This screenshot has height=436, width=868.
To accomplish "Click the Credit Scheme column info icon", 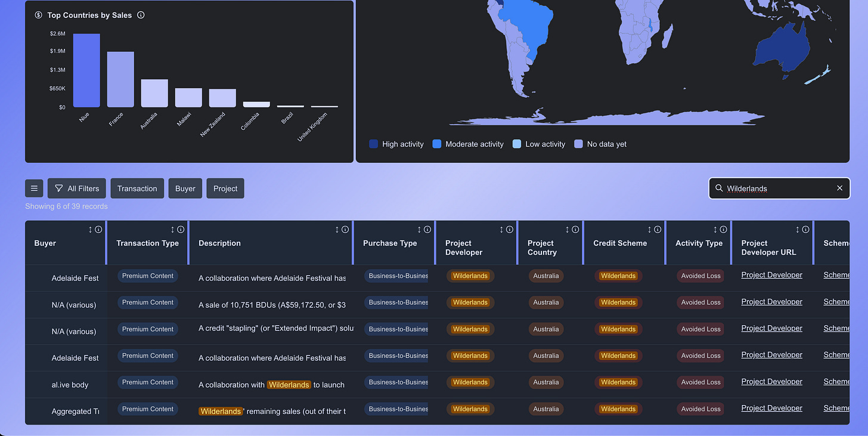I will point(658,230).
